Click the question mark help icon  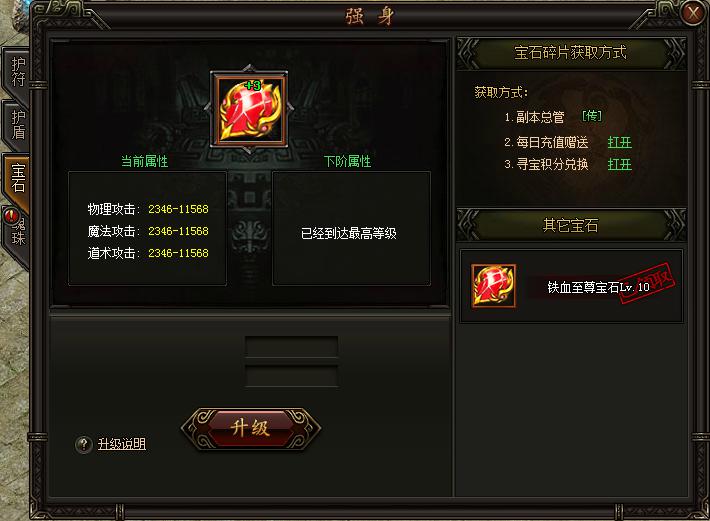coord(84,445)
